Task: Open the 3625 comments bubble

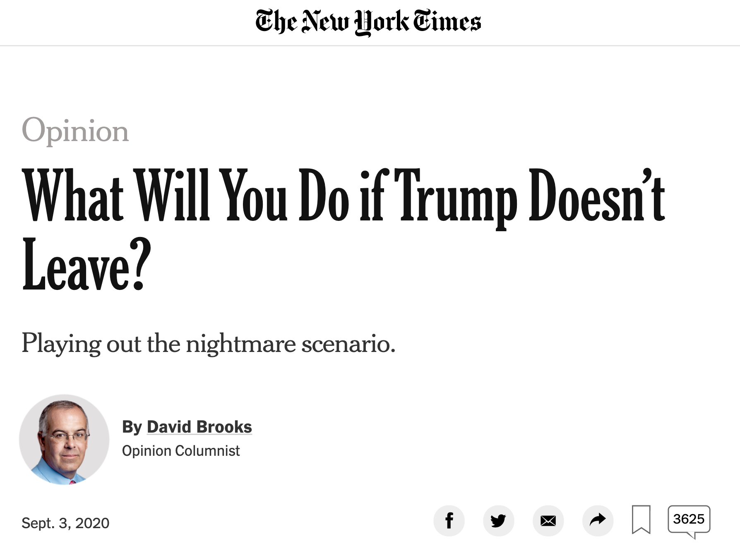Action: [689, 519]
